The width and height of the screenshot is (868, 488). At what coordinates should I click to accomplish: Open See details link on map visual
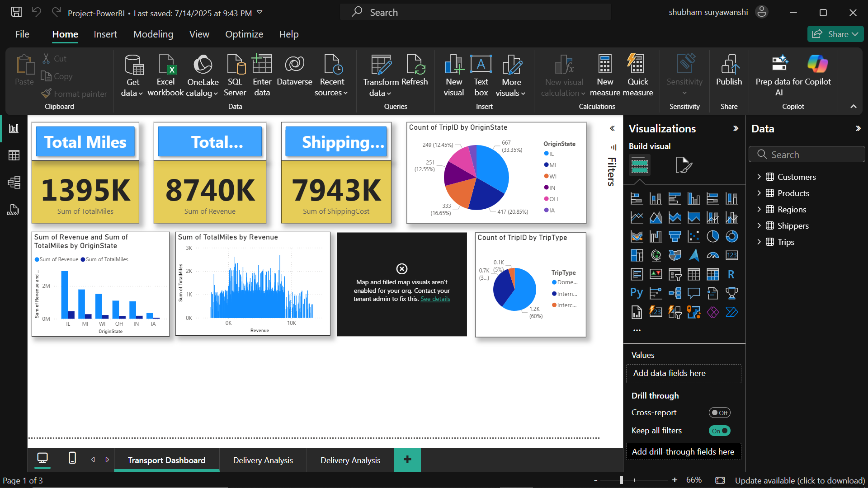[x=435, y=299]
